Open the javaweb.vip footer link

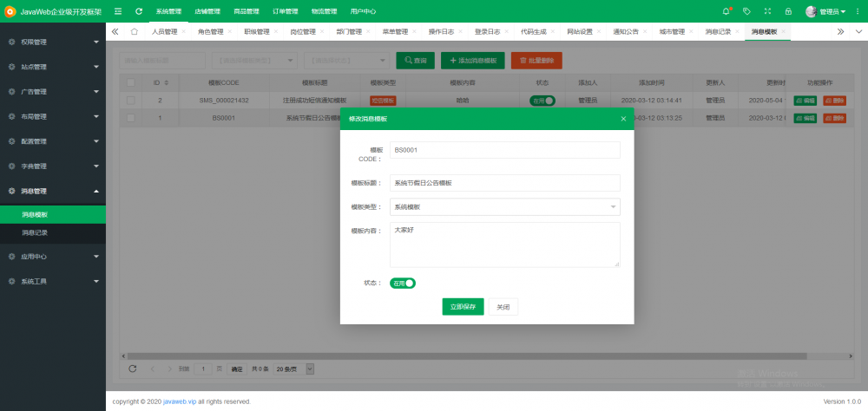point(180,401)
